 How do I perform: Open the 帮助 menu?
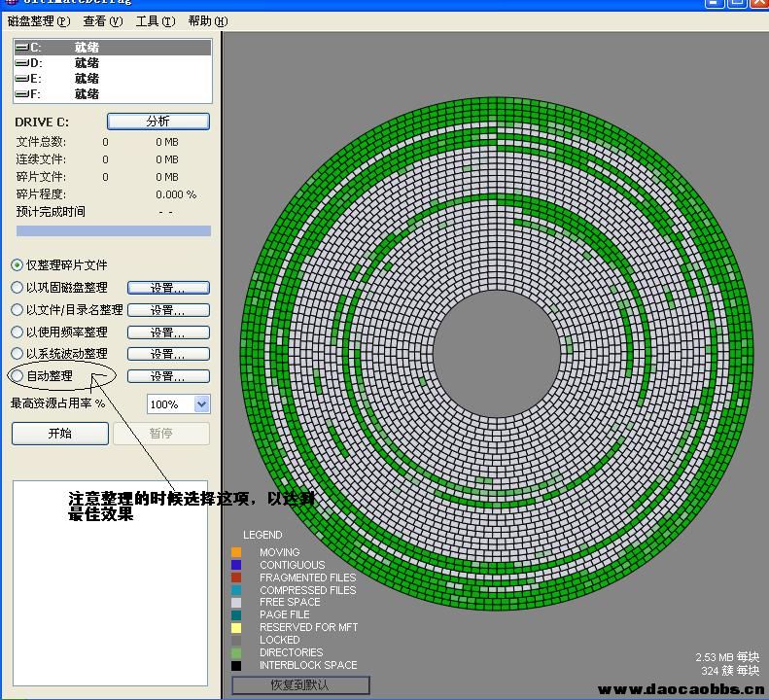click(x=207, y=20)
